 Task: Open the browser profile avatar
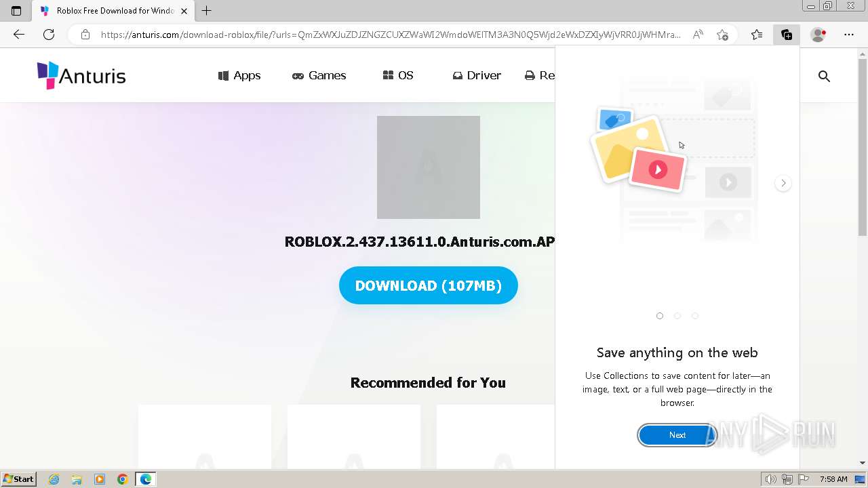coord(818,35)
